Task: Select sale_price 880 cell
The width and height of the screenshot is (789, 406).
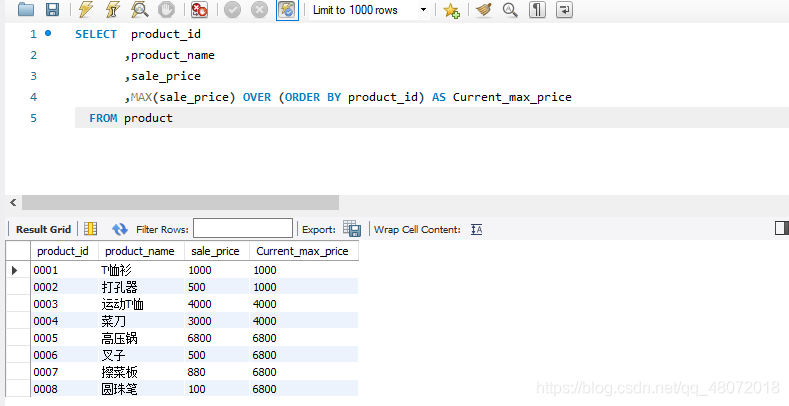Action: pyautogui.click(x=217, y=372)
